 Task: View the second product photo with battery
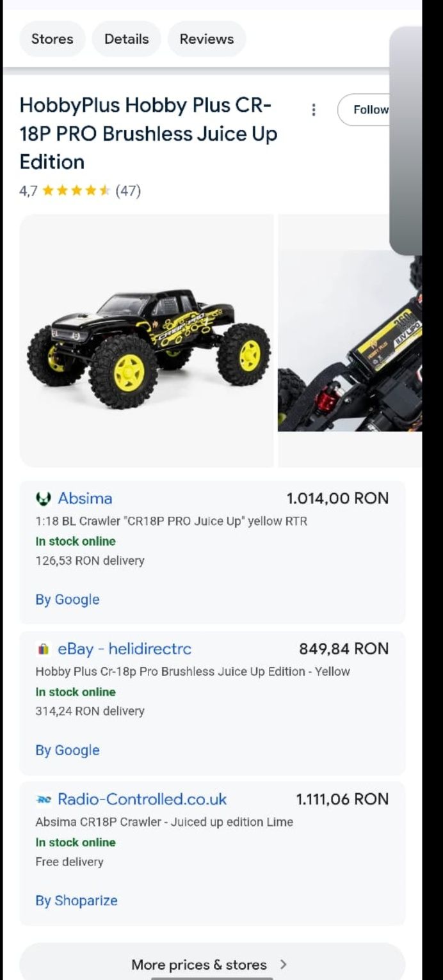click(x=350, y=340)
